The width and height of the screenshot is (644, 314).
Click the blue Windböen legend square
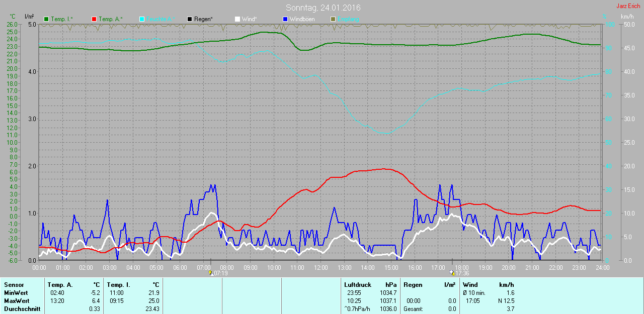tap(285, 19)
